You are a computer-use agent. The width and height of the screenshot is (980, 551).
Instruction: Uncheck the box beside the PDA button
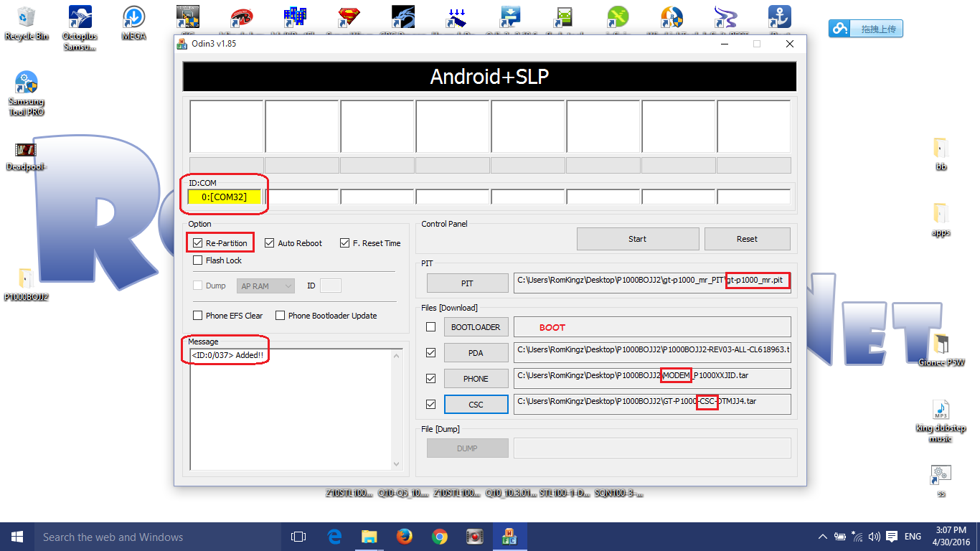tap(430, 353)
